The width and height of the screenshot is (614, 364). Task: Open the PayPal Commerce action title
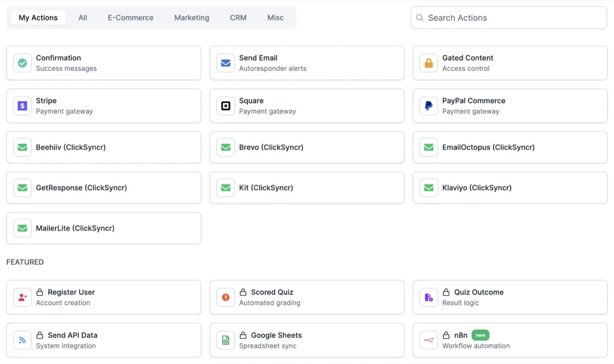474,101
